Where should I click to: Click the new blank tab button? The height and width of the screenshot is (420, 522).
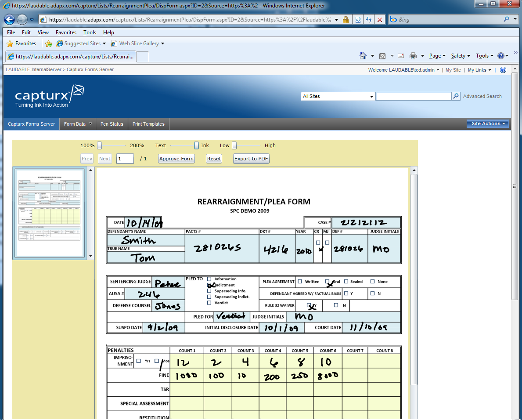click(143, 57)
